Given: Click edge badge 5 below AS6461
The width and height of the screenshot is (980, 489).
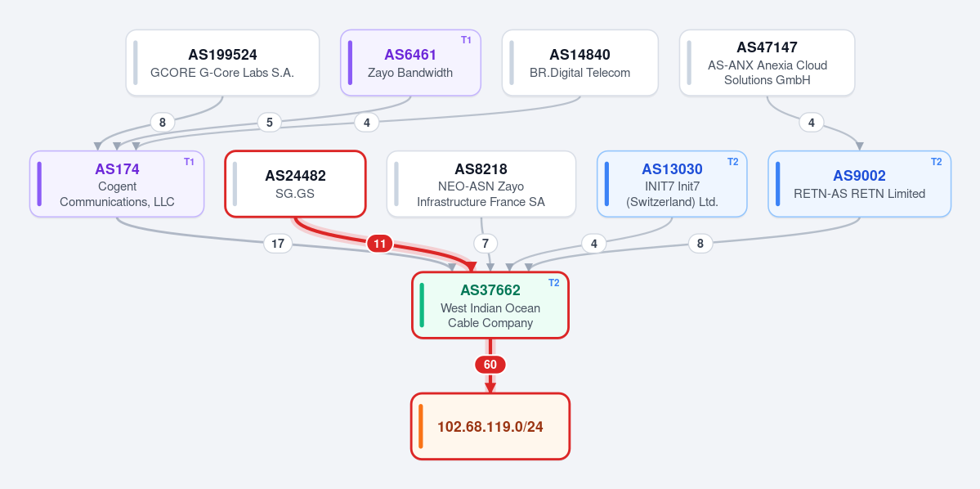Looking at the screenshot, I should click(x=270, y=122).
